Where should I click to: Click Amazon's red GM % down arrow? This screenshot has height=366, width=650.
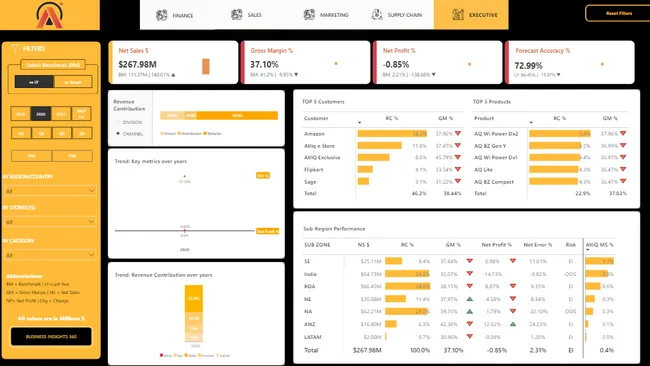458,133
